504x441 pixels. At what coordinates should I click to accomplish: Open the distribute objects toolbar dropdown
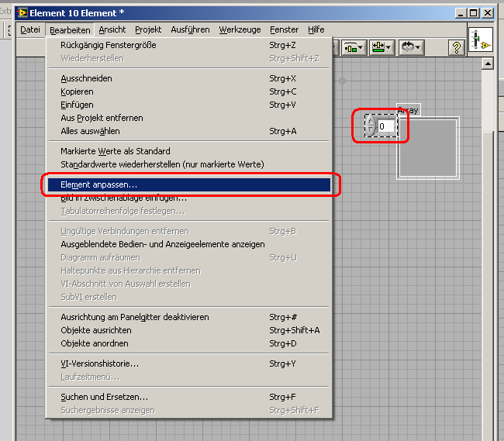point(354,47)
